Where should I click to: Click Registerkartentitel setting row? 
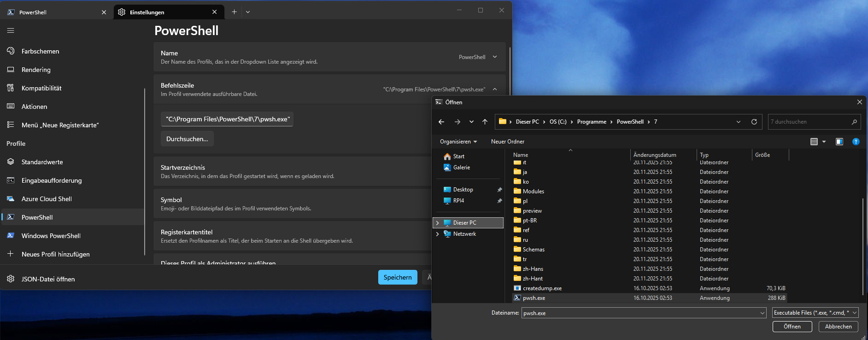[293, 236]
